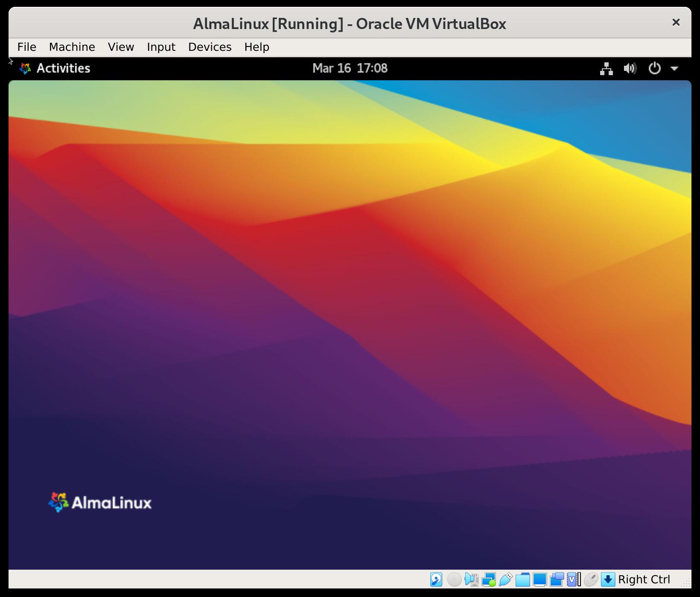The height and width of the screenshot is (597, 700).
Task: Click the Right Ctrl host key label
Action: 644,579
